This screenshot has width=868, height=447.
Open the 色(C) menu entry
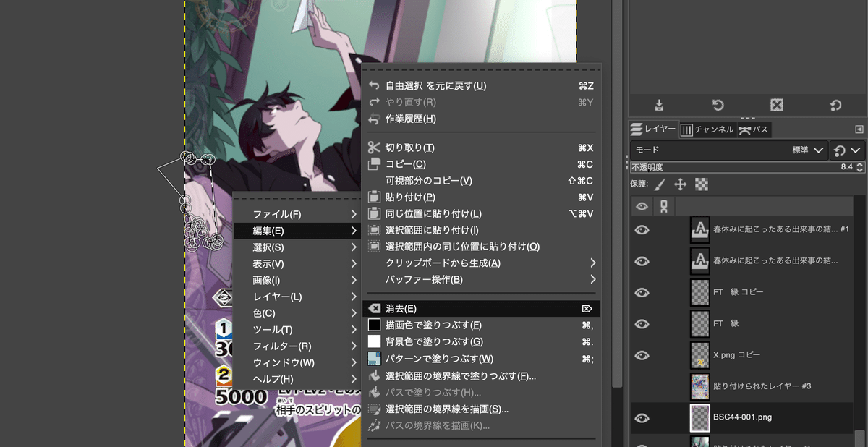coord(297,313)
